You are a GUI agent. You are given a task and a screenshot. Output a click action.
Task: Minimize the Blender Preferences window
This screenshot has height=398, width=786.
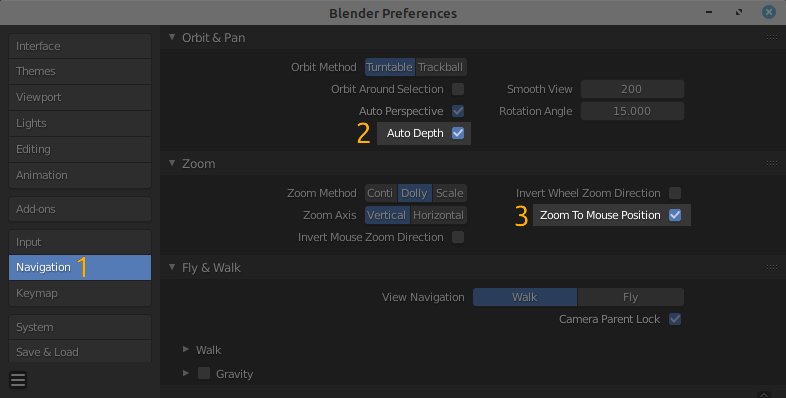tap(709, 12)
